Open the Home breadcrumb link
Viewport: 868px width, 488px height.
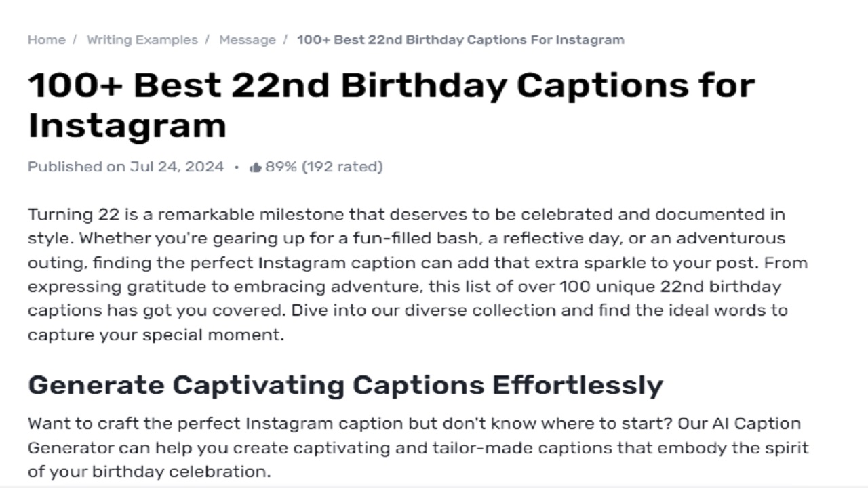click(46, 39)
